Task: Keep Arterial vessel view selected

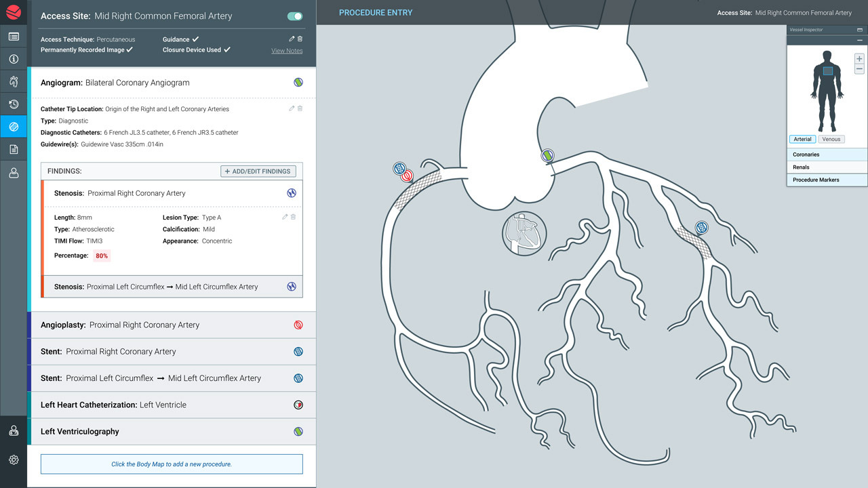Action: click(802, 139)
